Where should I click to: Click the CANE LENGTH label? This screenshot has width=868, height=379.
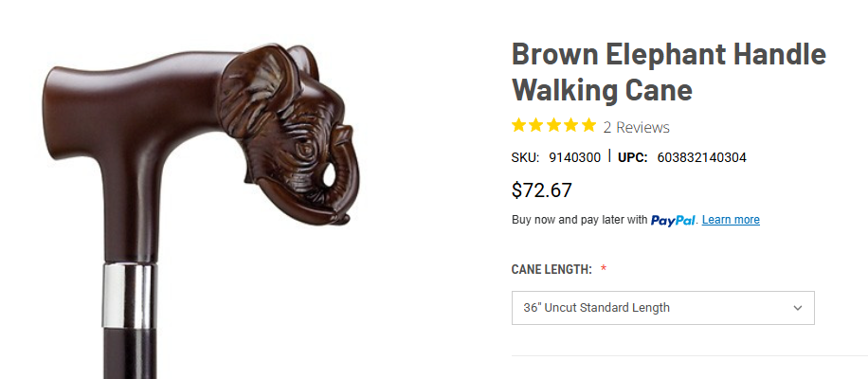[552, 270]
